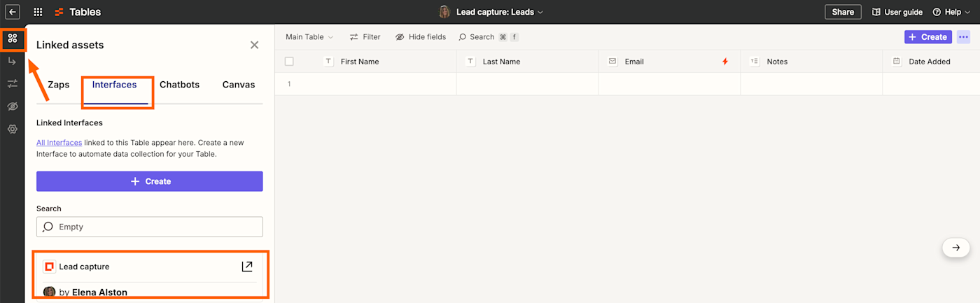Open the Linked assets sidebar icon
This screenshot has height=303, width=980.
[13, 38]
